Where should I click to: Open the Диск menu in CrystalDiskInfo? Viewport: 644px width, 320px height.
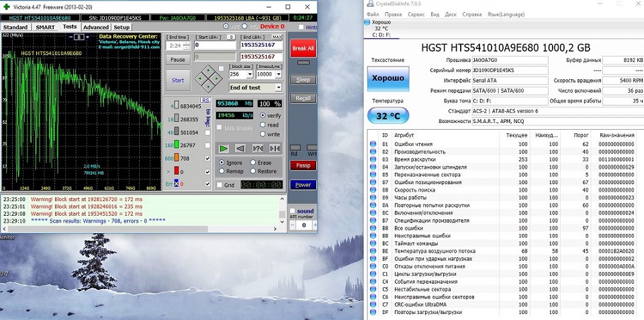point(451,14)
